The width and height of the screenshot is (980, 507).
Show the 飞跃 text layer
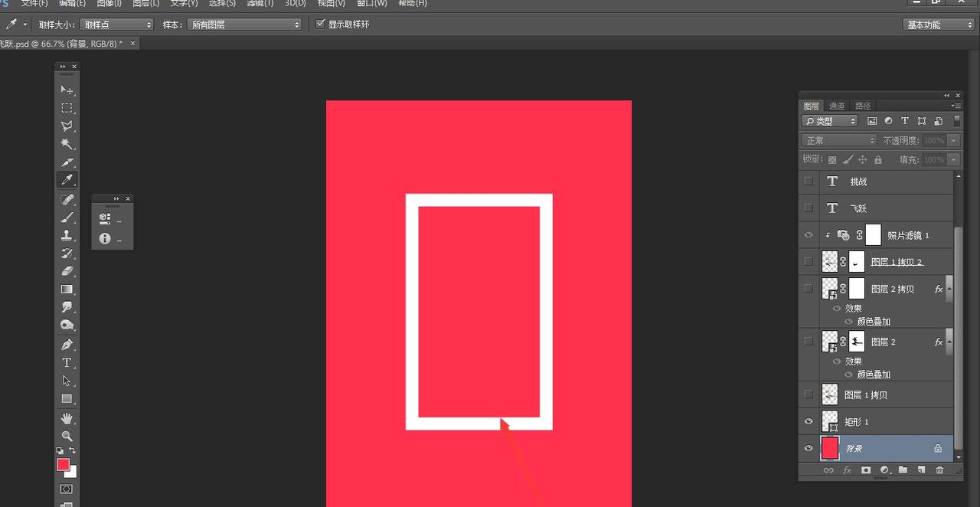pos(808,208)
